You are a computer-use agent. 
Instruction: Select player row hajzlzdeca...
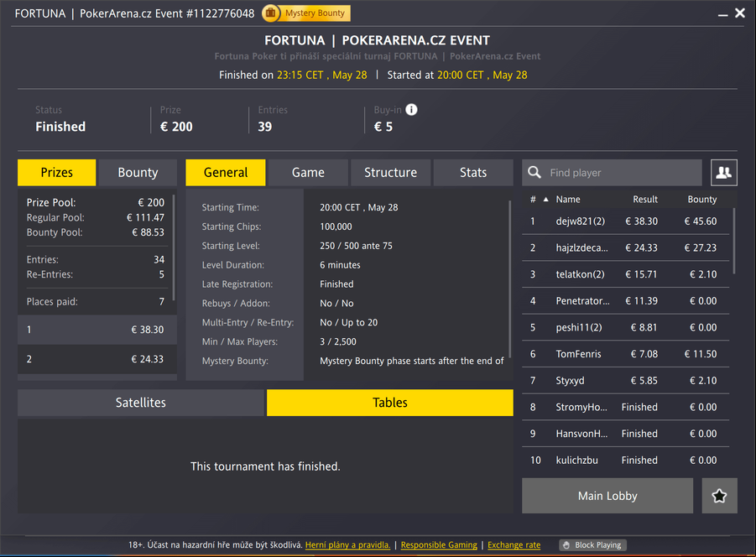coord(625,248)
